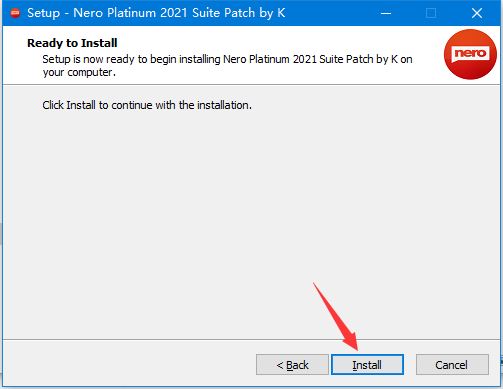
Task: Click the "Click Install to continue" instruction text
Action: click(147, 105)
